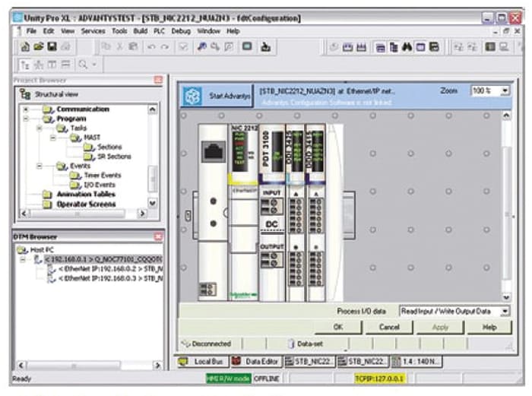Click the Paste toolbar icon
The image size is (532, 396).
[133, 46]
